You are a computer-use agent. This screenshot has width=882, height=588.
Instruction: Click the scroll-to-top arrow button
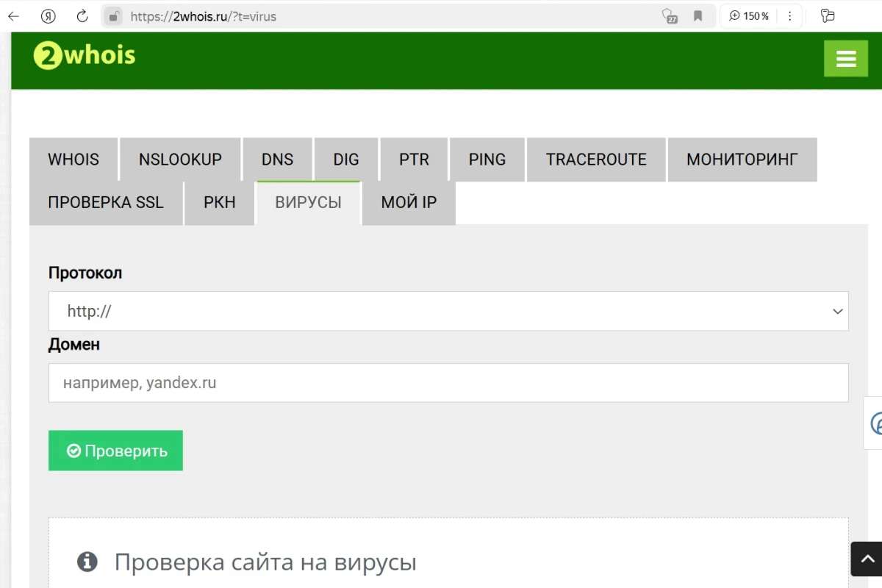tap(867, 559)
